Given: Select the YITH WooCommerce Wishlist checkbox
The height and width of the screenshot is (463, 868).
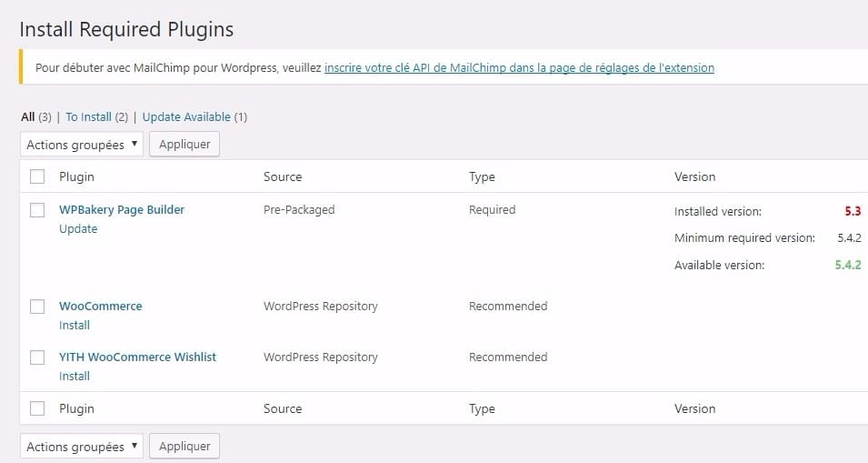Looking at the screenshot, I should tap(37, 357).
